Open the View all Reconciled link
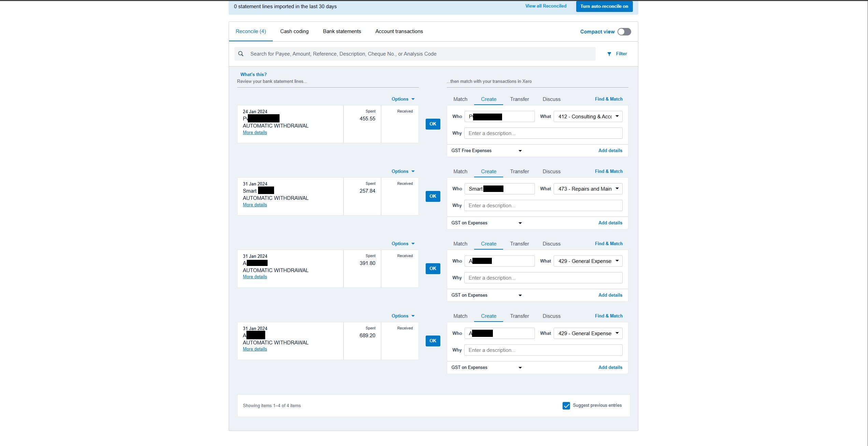This screenshot has width=868, height=446. 545,6
